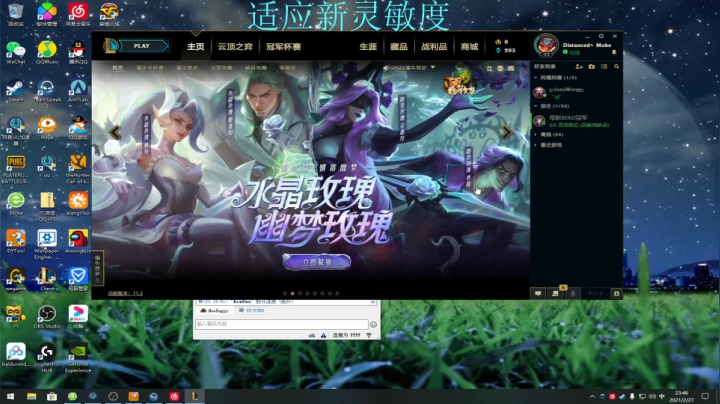Open the PUBG Battlegrounds desktop icon
This screenshot has height=404, width=720.
[16, 169]
